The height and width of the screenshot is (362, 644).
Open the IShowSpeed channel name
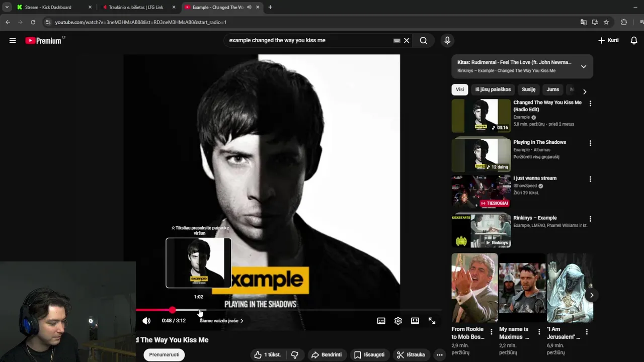pyautogui.click(x=525, y=186)
